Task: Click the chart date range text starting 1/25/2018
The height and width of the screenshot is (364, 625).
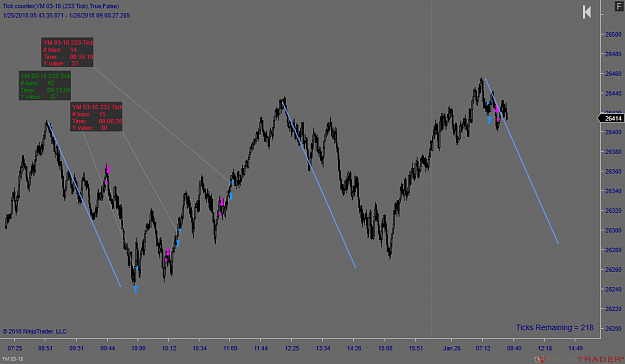Action: pos(66,16)
